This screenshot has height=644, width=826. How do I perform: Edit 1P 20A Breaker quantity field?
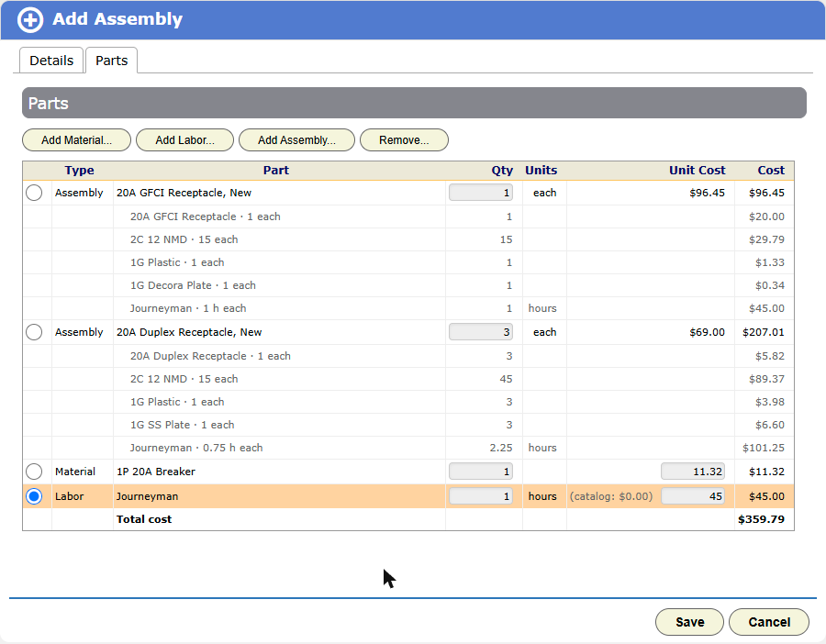click(481, 472)
